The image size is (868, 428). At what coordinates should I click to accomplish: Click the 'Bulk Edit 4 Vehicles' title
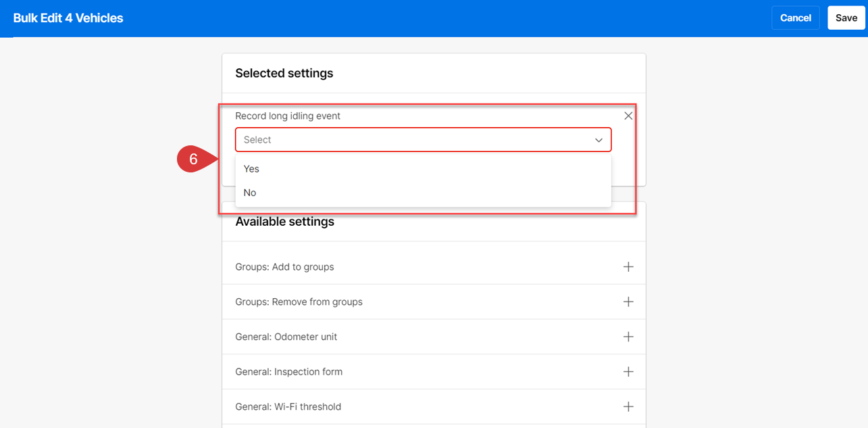point(68,18)
